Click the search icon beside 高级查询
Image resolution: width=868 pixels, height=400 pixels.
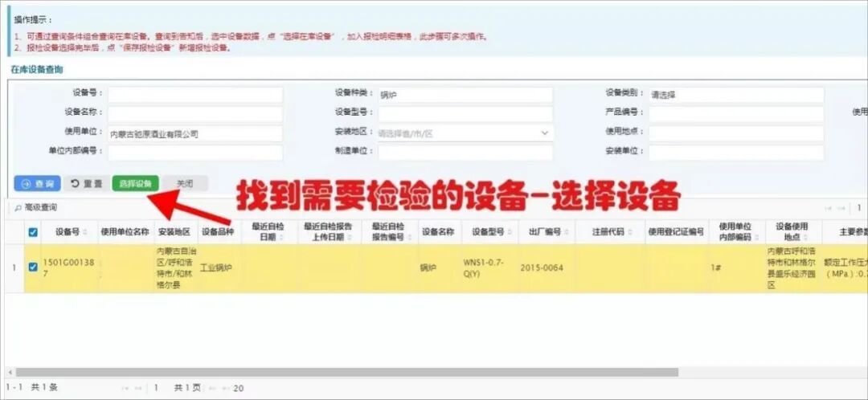click(x=18, y=208)
